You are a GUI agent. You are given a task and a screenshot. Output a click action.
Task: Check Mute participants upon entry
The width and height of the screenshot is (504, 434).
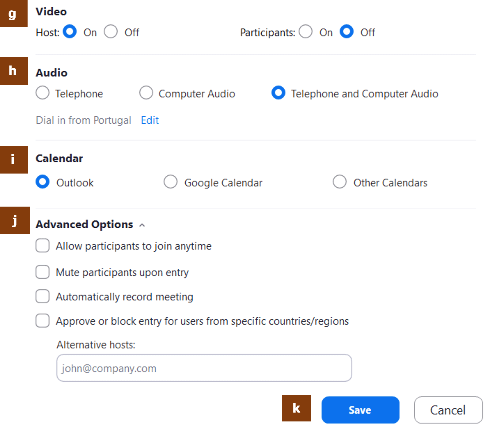(x=43, y=272)
